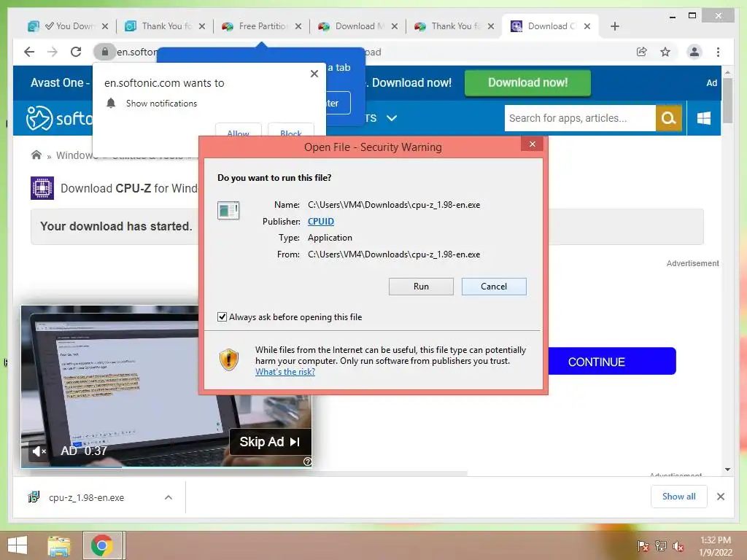Click the 'Your download has started.' text
The width and height of the screenshot is (747, 560).
pos(116,226)
